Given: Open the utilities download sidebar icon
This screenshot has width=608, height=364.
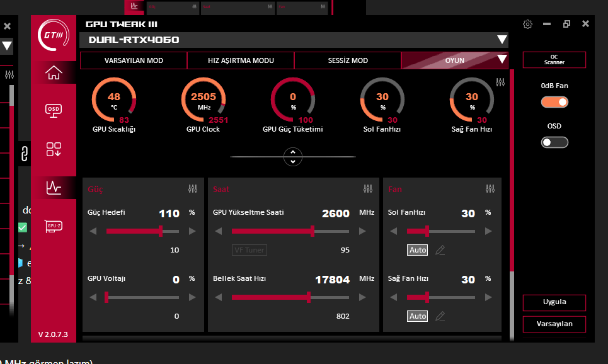Looking at the screenshot, I should [54, 149].
